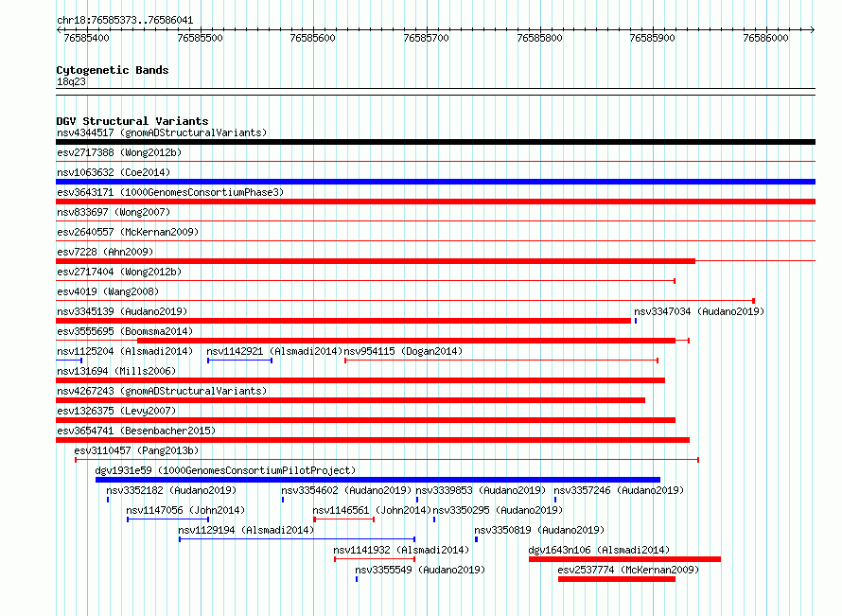
Task: Click the chr18:76585373..76586041 coordinate range text
Action: coord(125,21)
